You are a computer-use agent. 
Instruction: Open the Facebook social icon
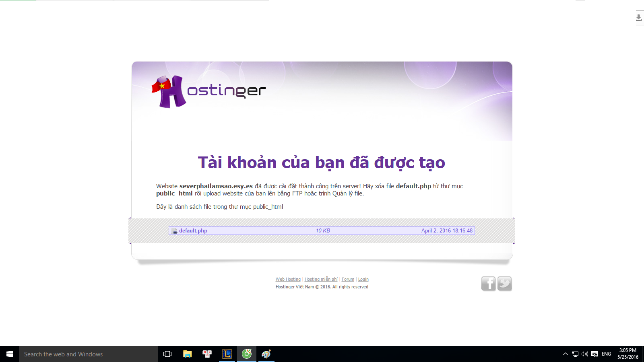(x=488, y=284)
